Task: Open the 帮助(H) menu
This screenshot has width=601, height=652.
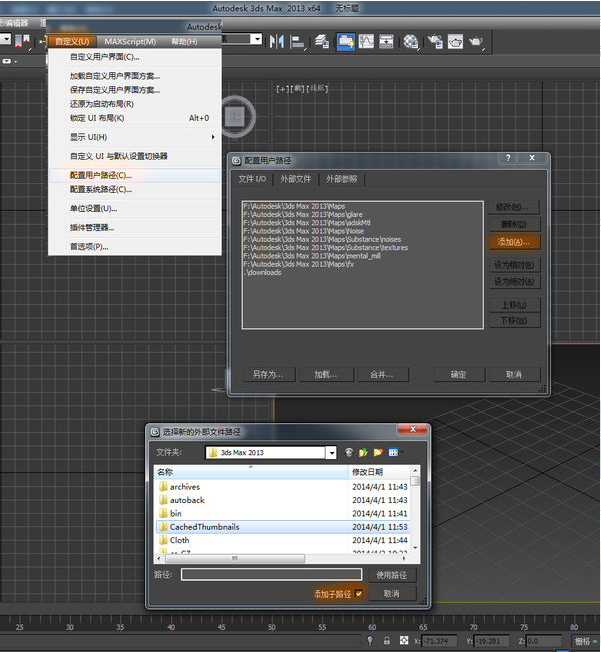Action: click(x=184, y=42)
